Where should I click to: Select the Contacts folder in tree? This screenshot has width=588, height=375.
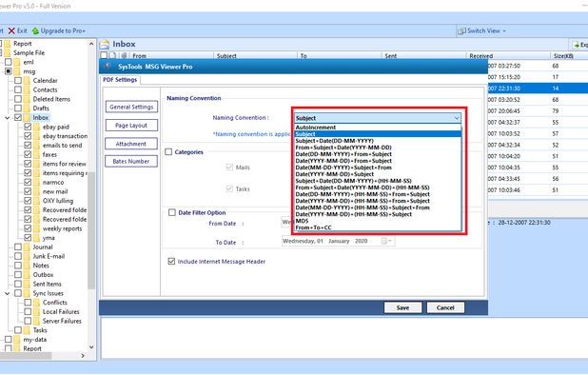[45, 89]
